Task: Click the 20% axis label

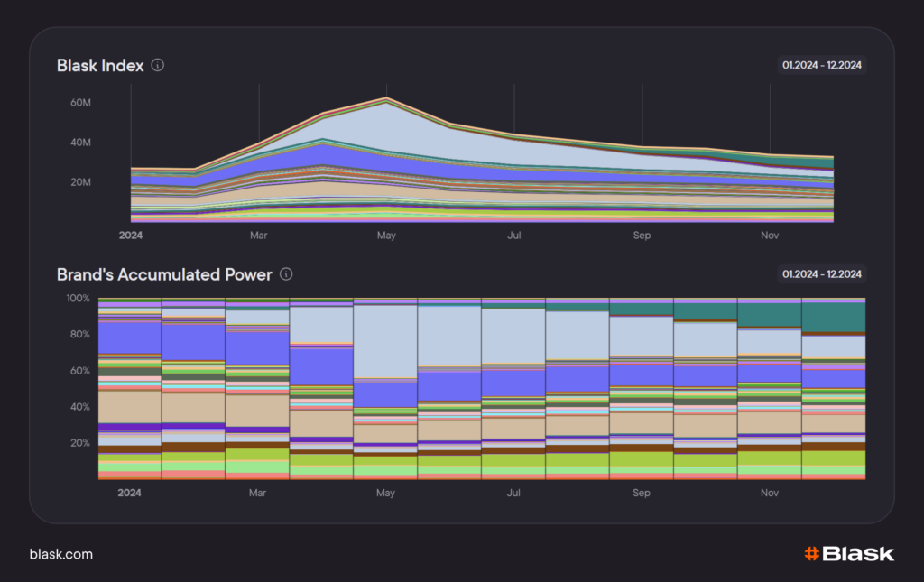Action: tap(80, 443)
